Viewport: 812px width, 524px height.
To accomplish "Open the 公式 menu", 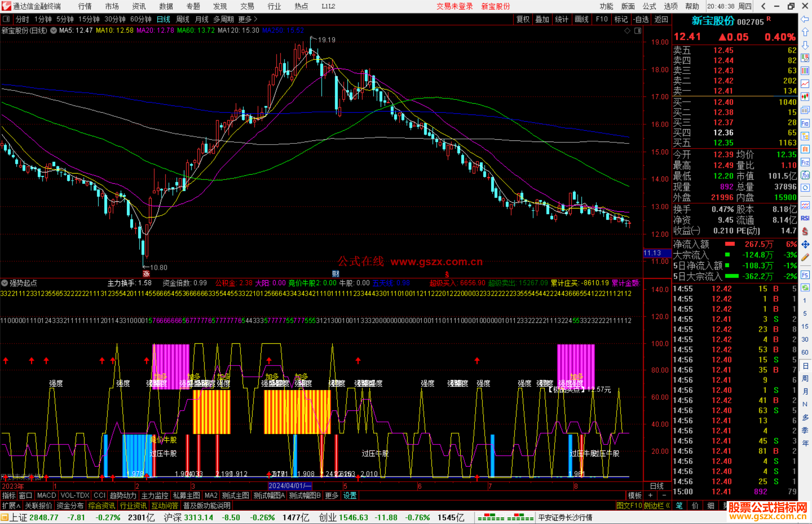I will pyautogui.click(x=649, y=6).
